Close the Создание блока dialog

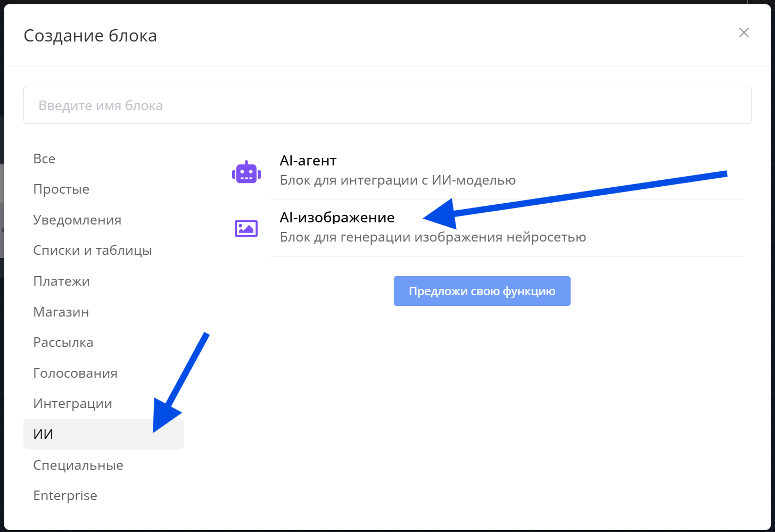tap(744, 32)
